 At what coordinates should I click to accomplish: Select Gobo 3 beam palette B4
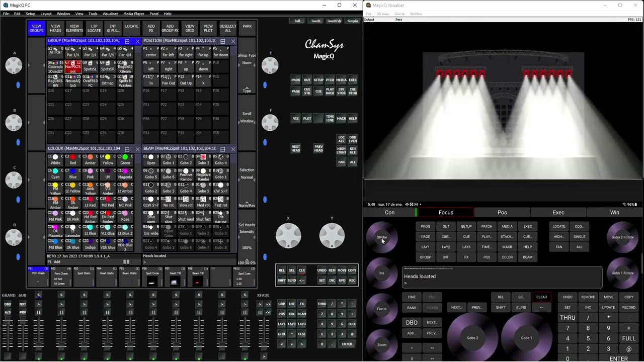pos(203,160)
